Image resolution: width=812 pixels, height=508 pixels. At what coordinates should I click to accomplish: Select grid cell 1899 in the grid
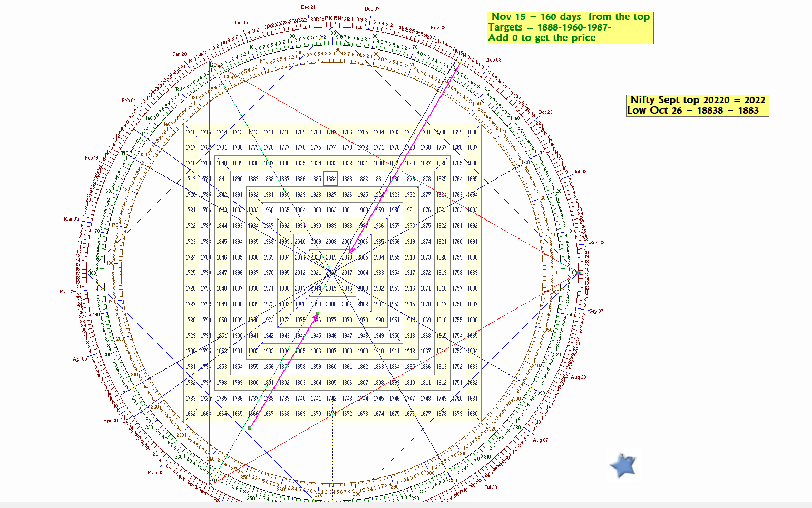click(x=238, y=320)
